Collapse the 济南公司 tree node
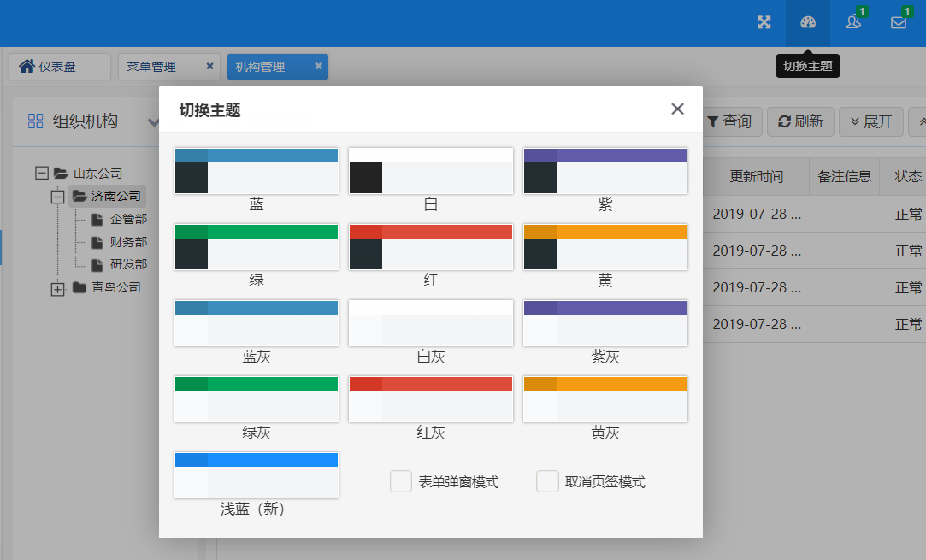Screen dimensions: 926x560 pos(58,196)
